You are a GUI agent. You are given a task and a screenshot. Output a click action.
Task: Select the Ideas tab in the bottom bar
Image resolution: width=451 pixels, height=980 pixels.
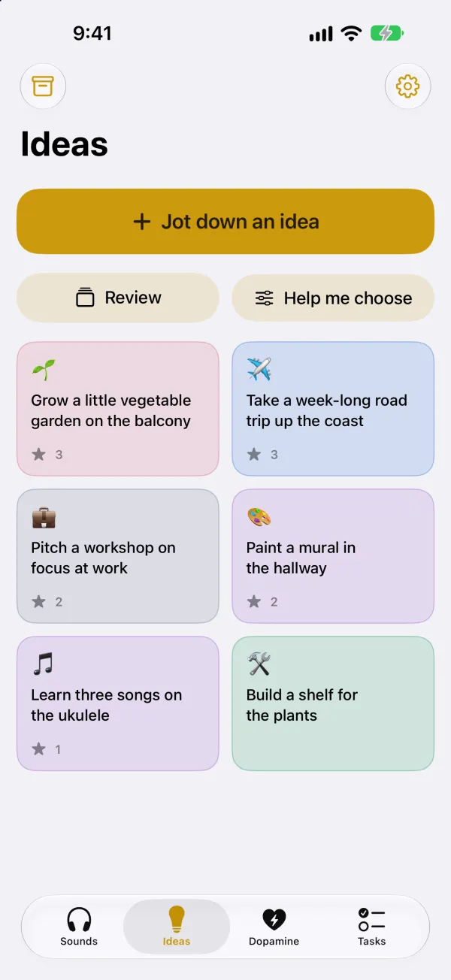177,926
